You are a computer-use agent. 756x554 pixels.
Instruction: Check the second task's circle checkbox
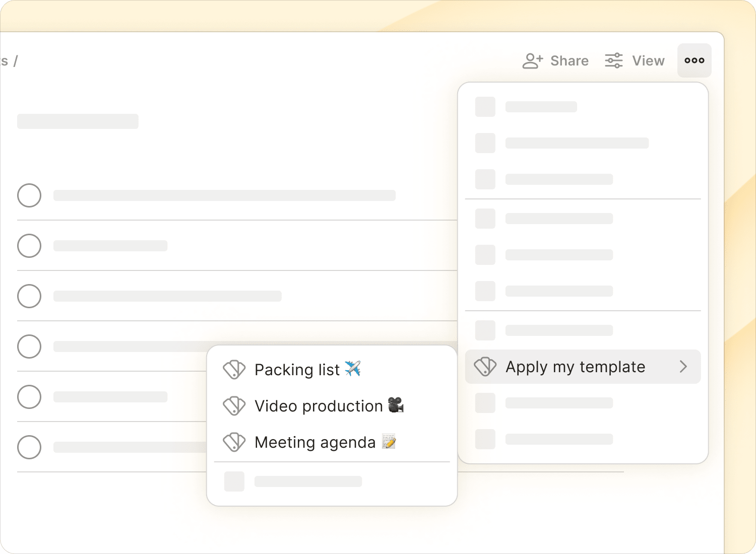click(29, 246)
